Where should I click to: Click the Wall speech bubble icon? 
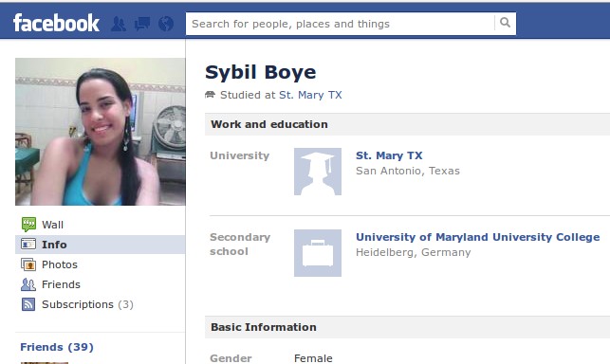[x=28, y=225]
